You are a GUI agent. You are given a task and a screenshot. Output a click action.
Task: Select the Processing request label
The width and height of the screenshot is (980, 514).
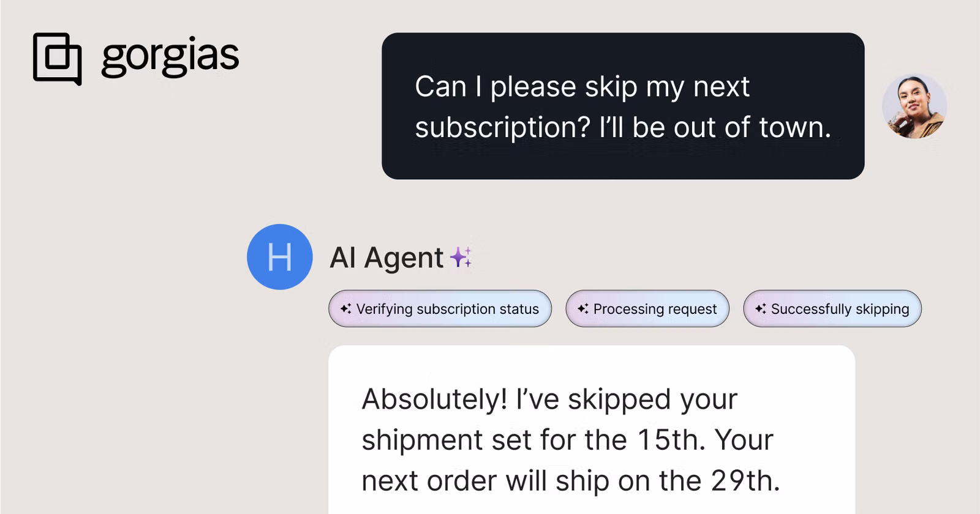tap(655, 309)
